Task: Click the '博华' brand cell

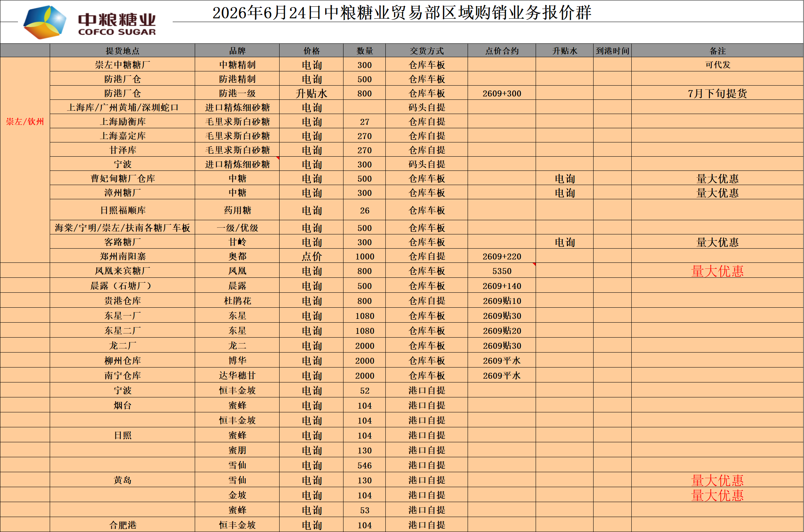Action: pos(237,360)
